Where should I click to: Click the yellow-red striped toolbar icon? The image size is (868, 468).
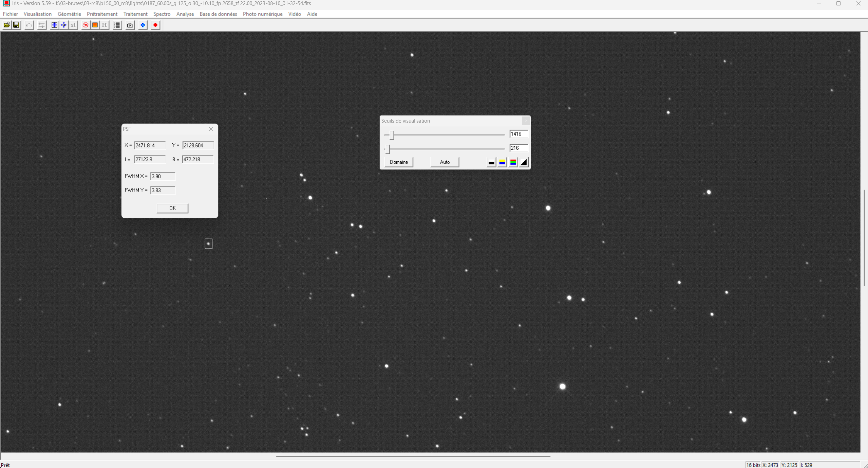click(95, 25)
